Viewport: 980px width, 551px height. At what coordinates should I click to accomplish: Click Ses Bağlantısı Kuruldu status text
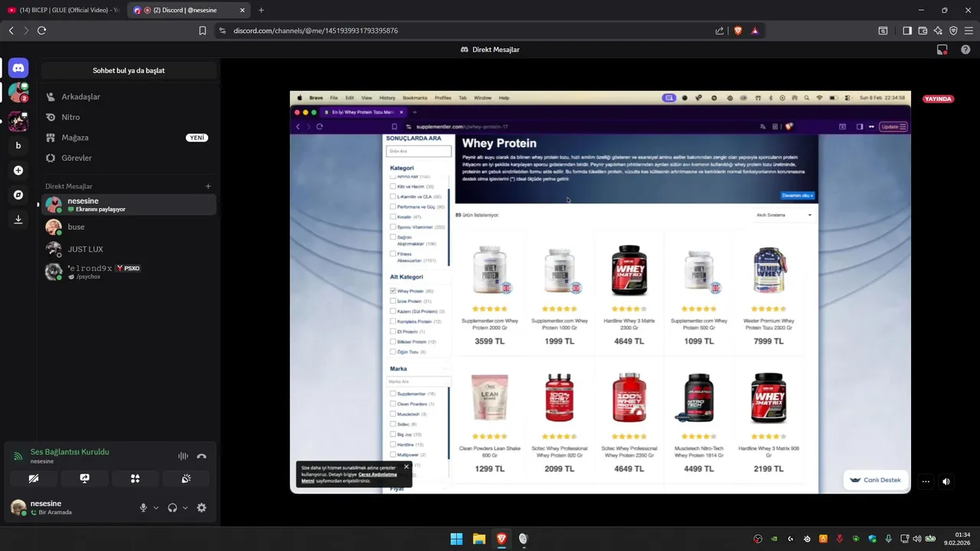pos(70,452)
